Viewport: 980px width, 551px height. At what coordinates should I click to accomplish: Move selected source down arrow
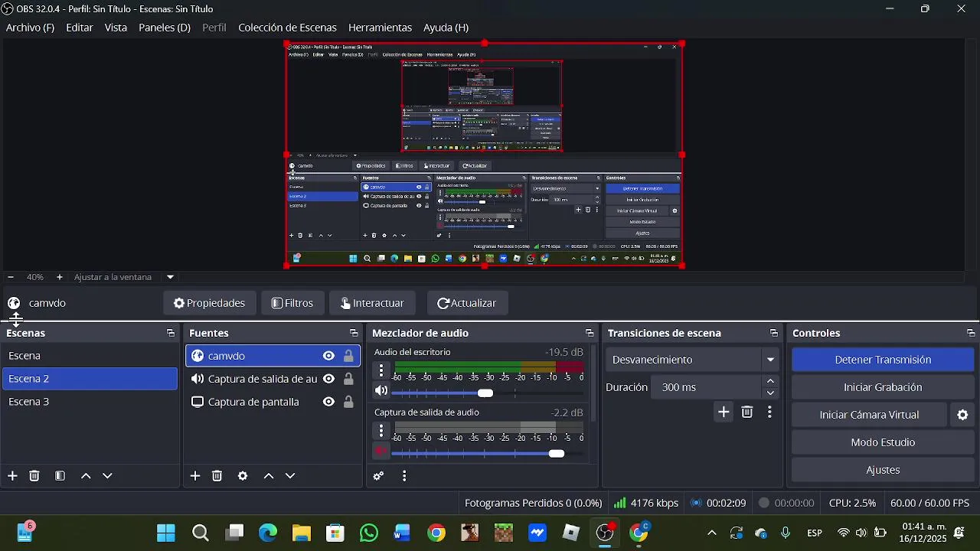[290, 476]
